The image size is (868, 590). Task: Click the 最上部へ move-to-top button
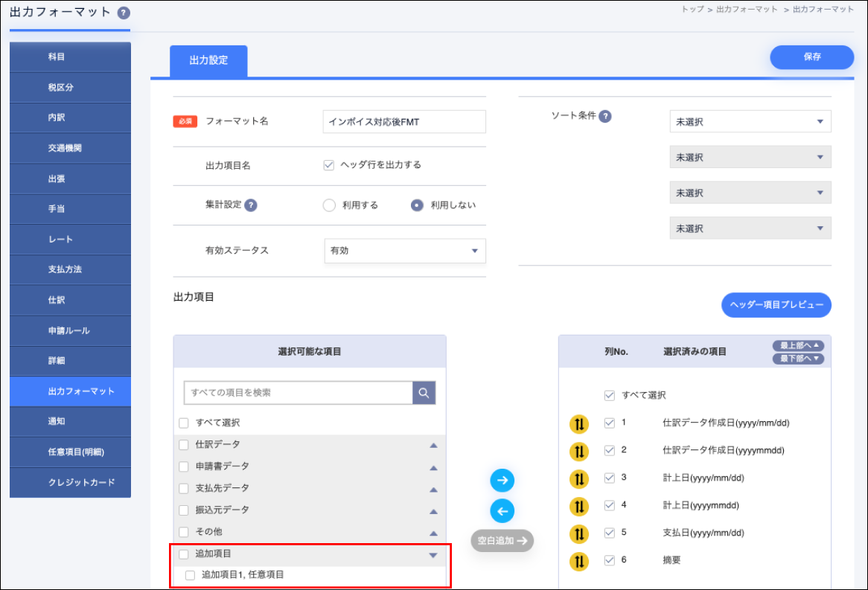[798, 346]
